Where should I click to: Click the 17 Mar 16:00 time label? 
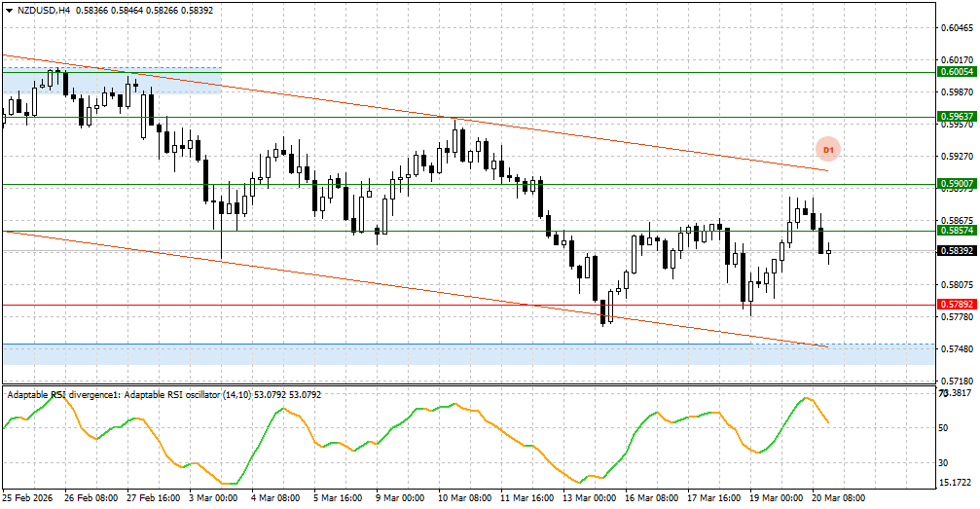pyautogui.click(x=713, y=498)
